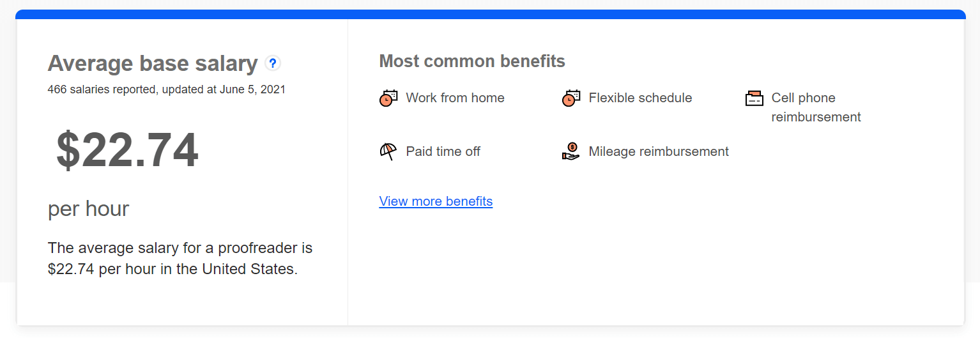Viewport: 980px width, 338px height.
Task: Click the Flexible schedule calendar-clock icon
Action: click(x=571, y=98)
